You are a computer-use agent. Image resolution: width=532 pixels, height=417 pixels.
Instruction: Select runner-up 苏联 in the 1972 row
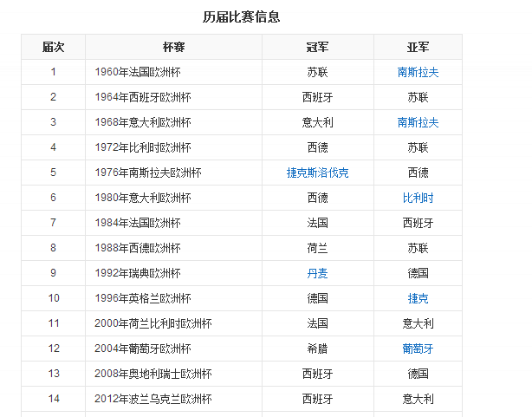pyautogui.click(x=418, y=147)
